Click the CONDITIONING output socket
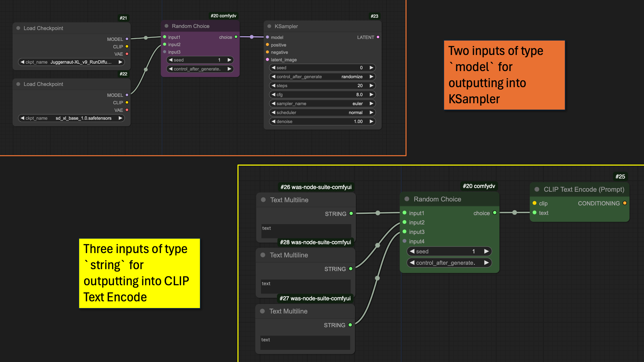Image resolution: width=644 pixels, height=362 pixels. coord(625,203)
